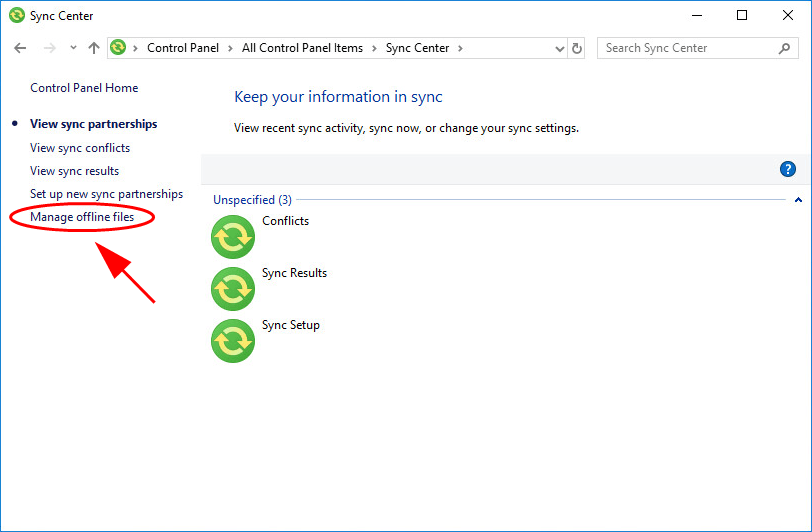Viewport: 812px width, 532px height.
Task: Open View sync conflicts link
Action: pos(80,148)
